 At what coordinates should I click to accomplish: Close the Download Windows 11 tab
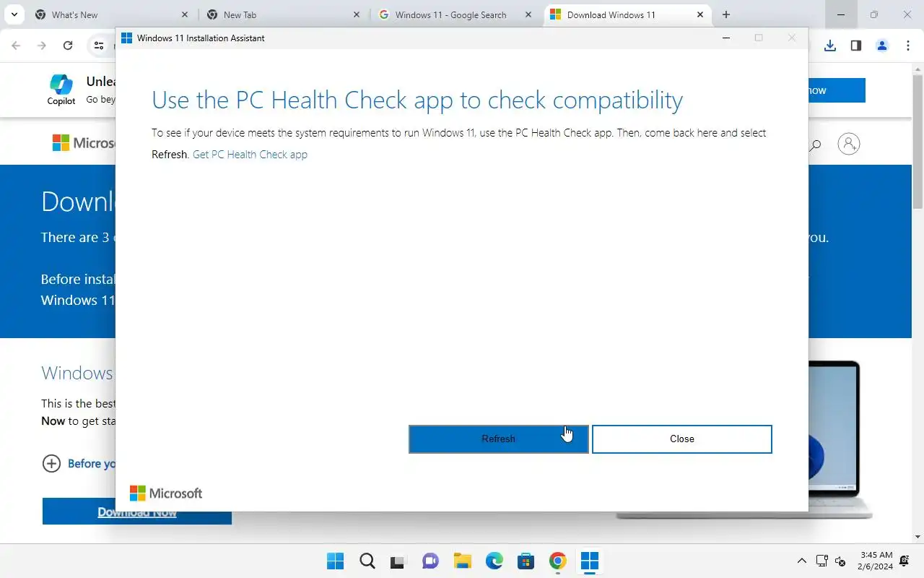tap(700, 14)
